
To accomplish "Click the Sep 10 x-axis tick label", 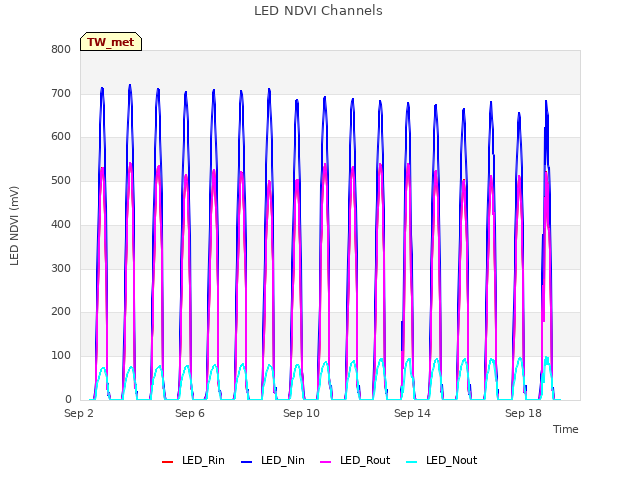I will (301, 413).
